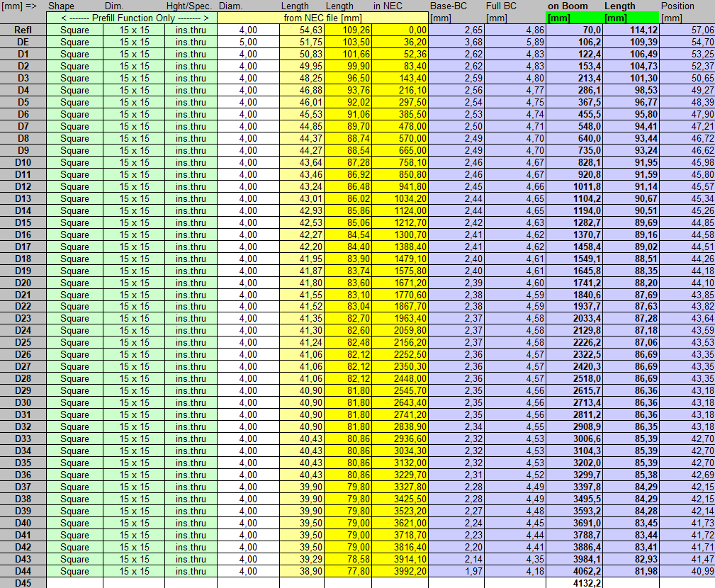Image resolution: width=715 pixels, height=588 pixels.
Task: Select the Refl row label
Action: coord(23,30)
